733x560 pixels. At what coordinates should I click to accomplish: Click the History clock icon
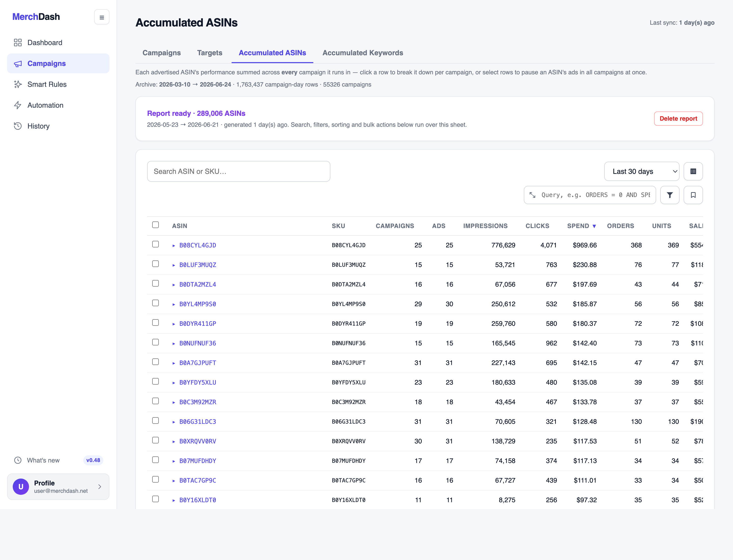18,126
